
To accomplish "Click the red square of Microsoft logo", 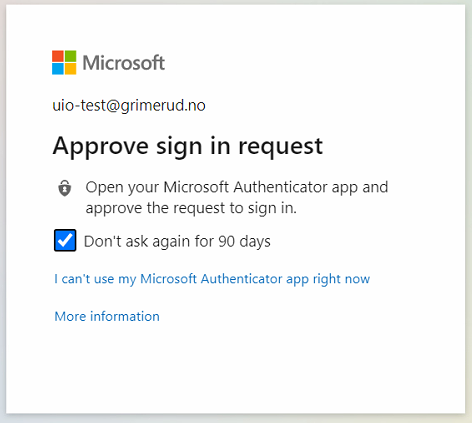I will click(x=58, y=56).
